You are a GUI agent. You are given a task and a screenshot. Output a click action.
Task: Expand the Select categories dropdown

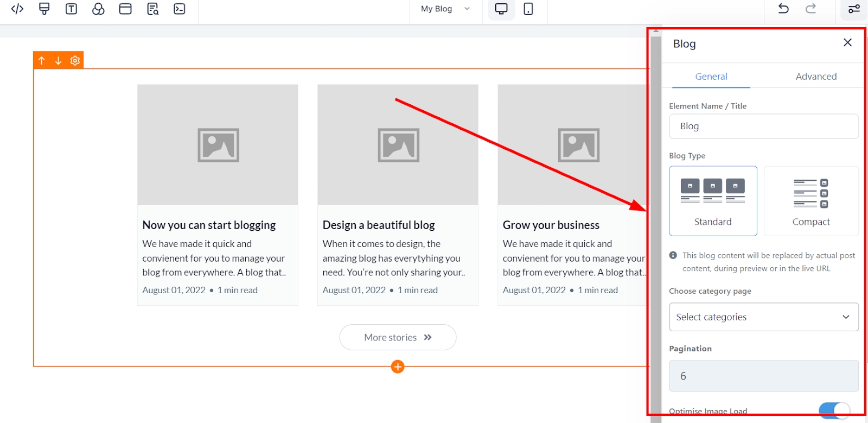[763, 317]
